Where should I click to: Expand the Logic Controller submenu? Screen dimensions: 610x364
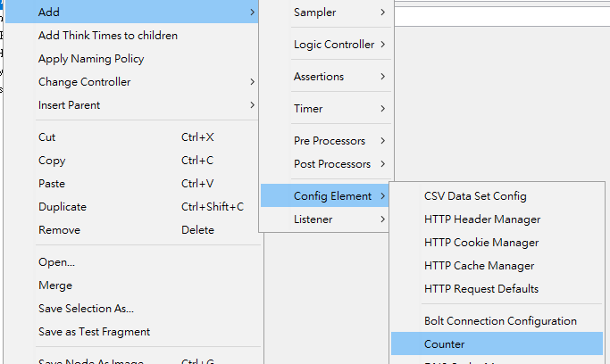point(333,45)
